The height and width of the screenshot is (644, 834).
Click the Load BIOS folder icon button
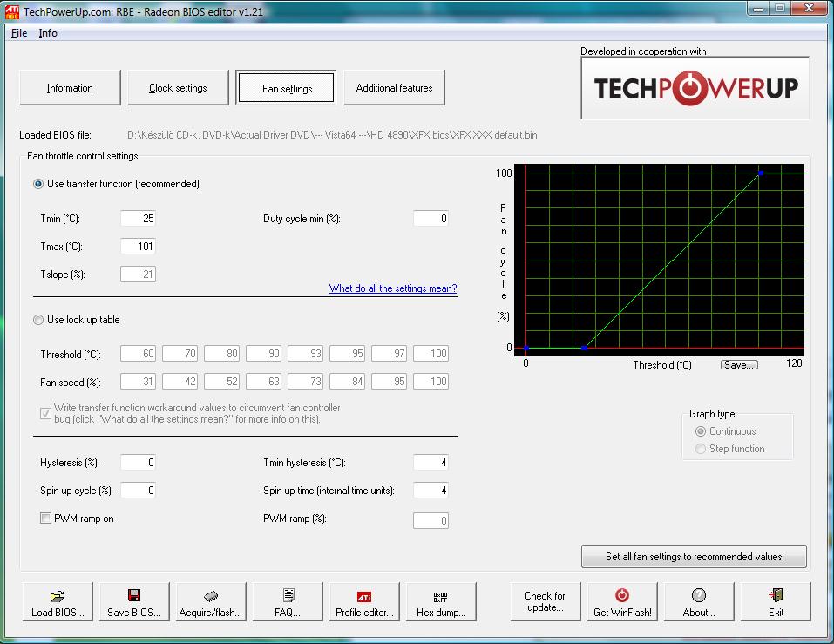pos(58,601)
